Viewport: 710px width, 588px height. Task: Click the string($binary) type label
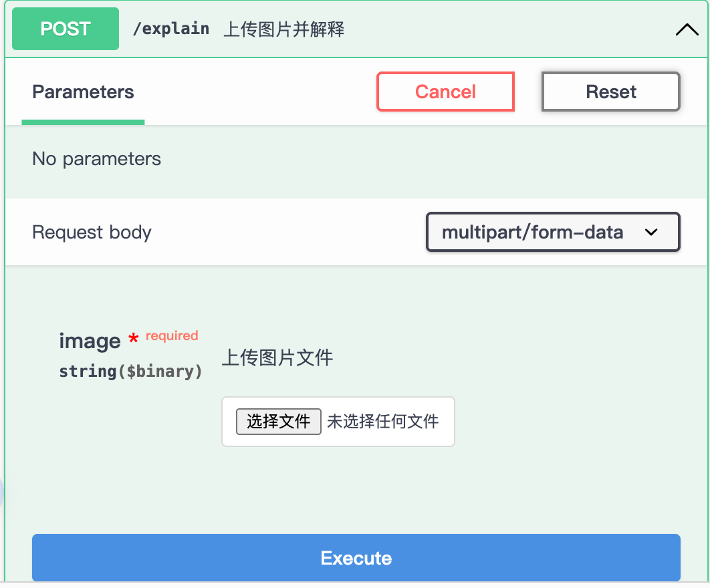click(x=130, y=372)
